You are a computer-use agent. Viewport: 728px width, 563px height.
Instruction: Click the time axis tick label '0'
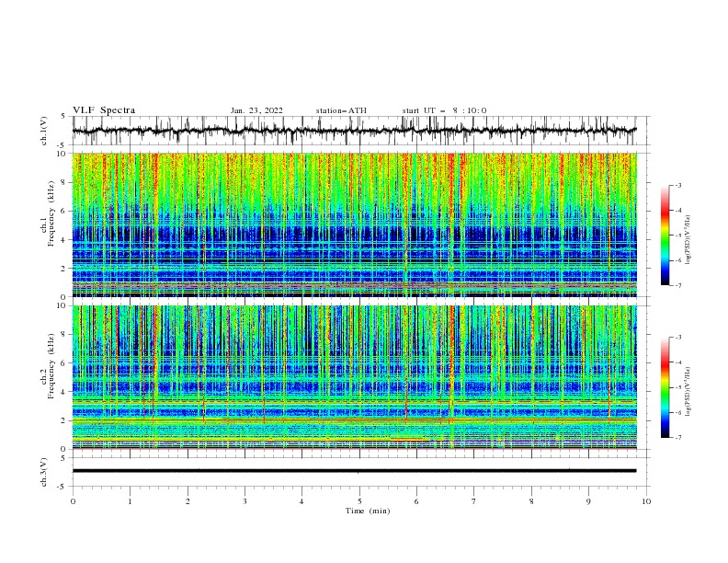pyautogui.click(x=73, y=501)
